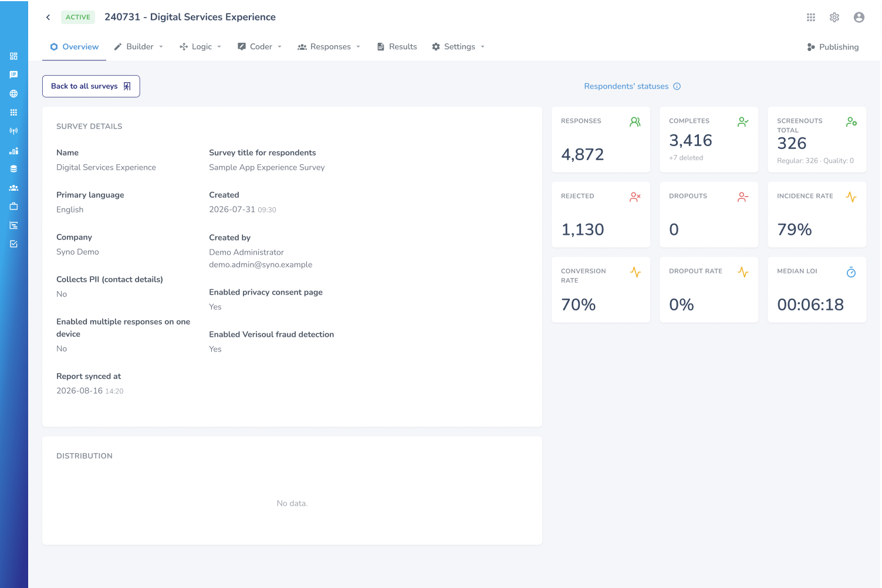The width and height of the screenshot is (882, 588).
Task: Open the broadcast antenna sidebar icon
Action: 13,131
